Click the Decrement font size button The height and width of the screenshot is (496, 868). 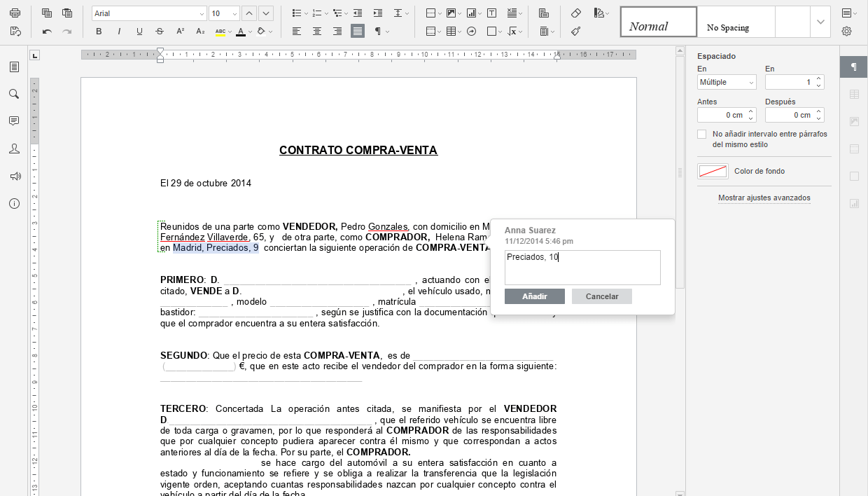(x=266, y=13)
